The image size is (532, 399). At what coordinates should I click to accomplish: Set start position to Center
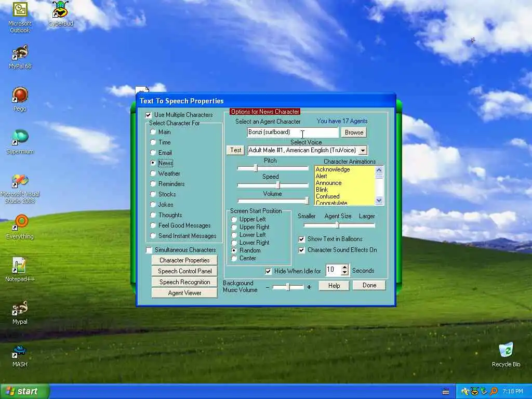pyautogui.click(x=234, y=259)
